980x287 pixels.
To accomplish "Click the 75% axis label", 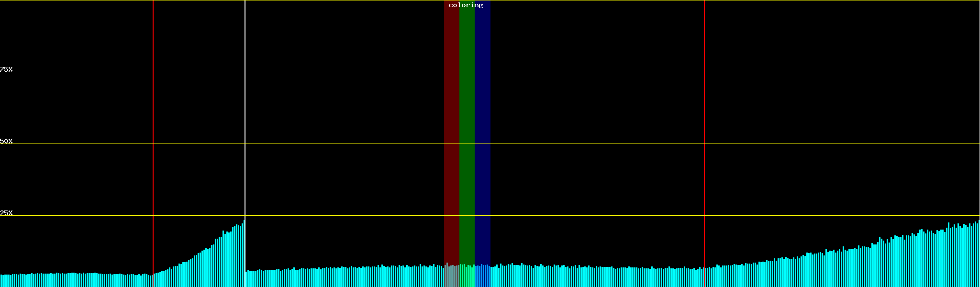I will pyautogui.click(x=6, y=69).
